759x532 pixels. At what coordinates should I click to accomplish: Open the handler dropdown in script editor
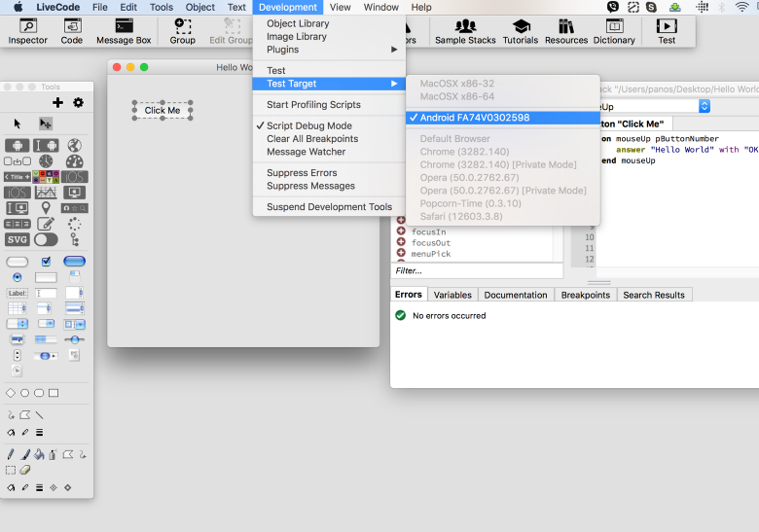(705, 106)
